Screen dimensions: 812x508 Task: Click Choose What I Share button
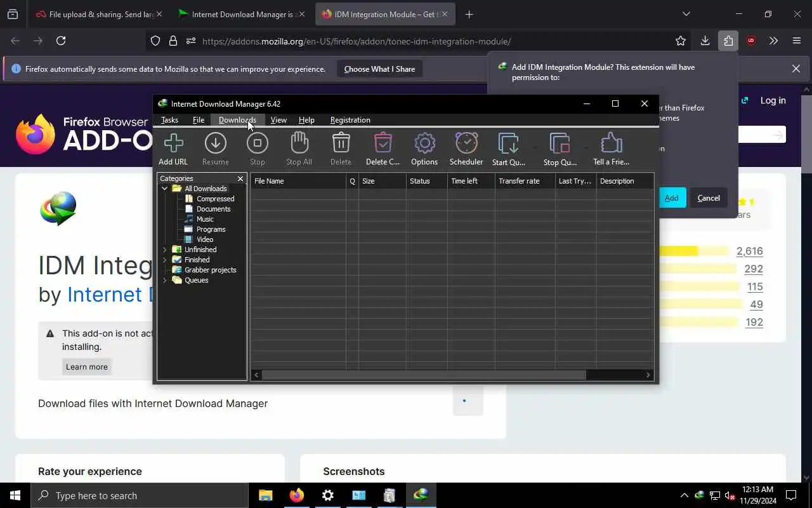(x=379, y=69)
